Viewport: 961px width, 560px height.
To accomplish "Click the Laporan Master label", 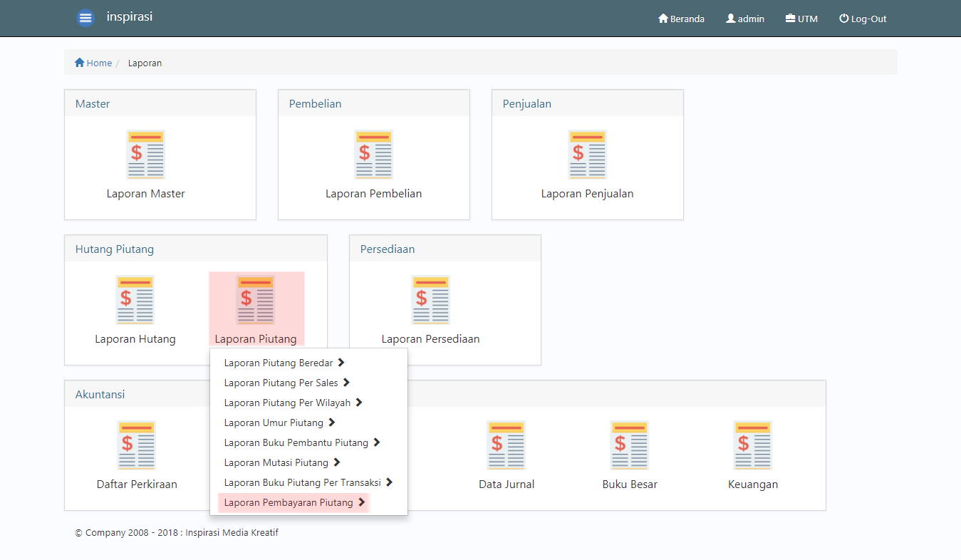I will coord(146,194).
